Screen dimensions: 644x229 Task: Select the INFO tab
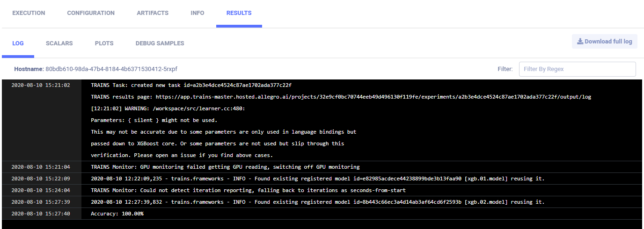(198, 13)
